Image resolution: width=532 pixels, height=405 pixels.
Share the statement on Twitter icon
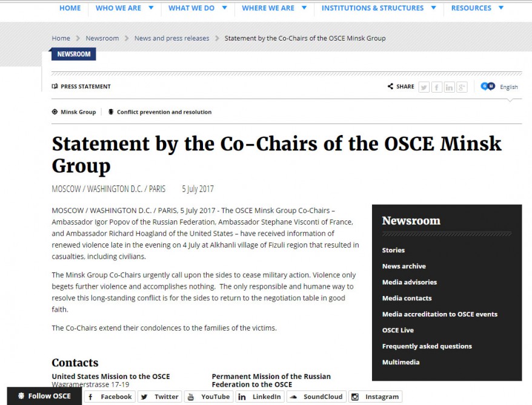coord(424,87)
